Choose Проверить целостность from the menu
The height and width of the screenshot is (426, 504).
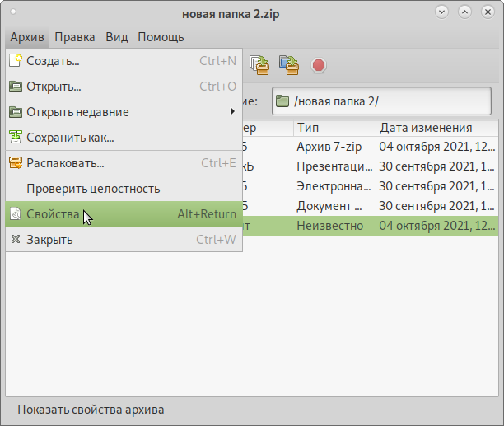[x=93, y=189]
